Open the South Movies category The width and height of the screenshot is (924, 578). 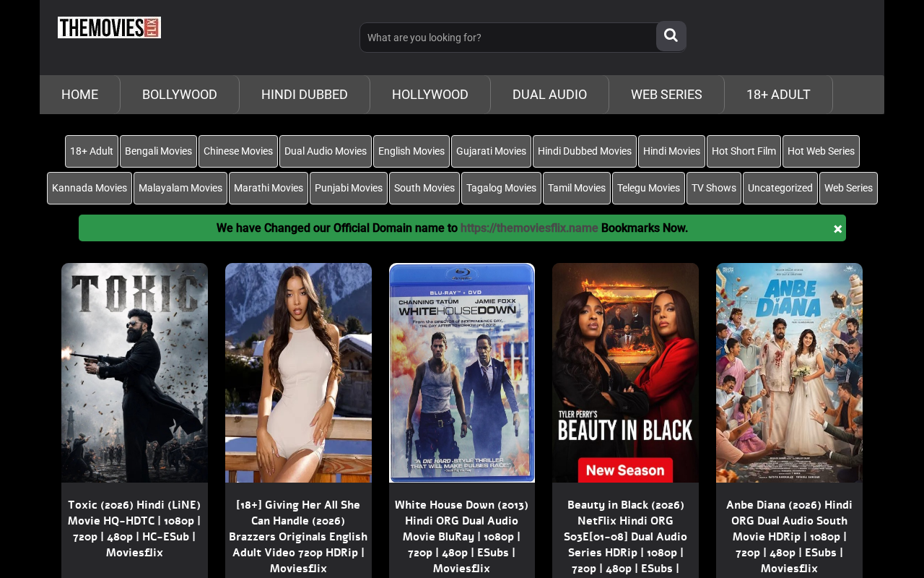tap(424, 188)
